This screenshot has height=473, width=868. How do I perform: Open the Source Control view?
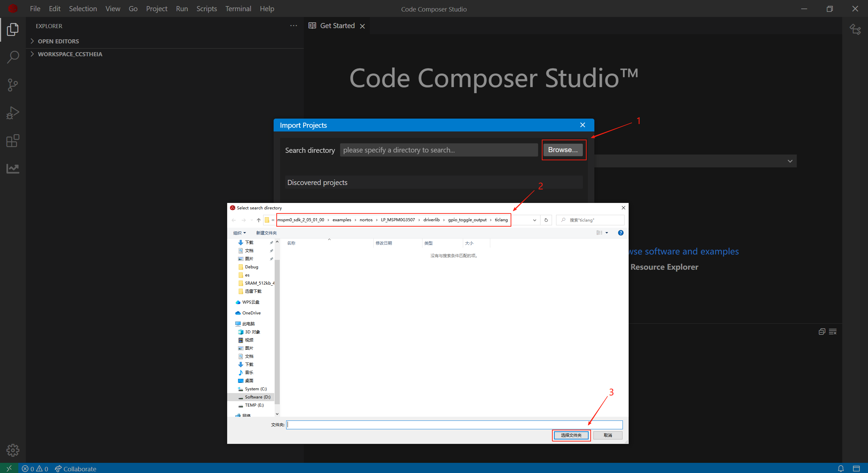13,85
